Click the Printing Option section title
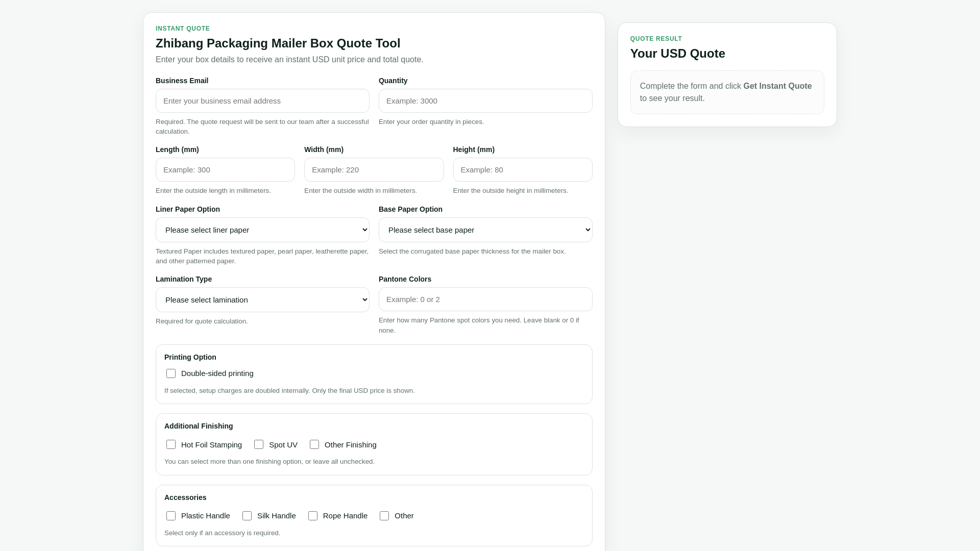Viewport: 980px width, 551px height. pyautogui.click(x=190, y=357)
